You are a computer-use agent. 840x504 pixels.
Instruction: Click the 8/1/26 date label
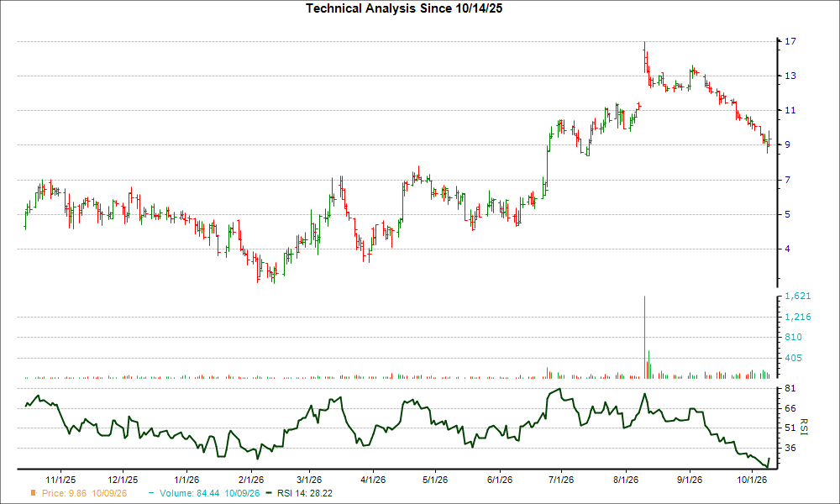625,480
